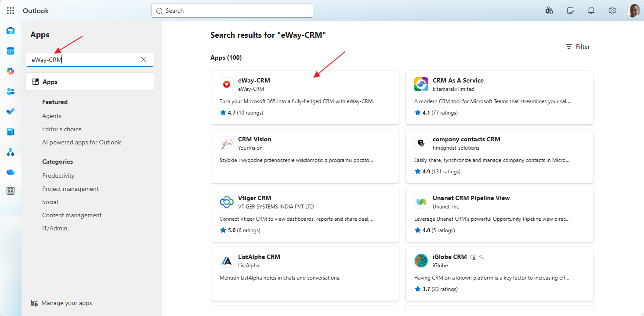This screenshot has width=644, height=316.
Task: Open the app launcher waffle icon
Action: point(11,11)
